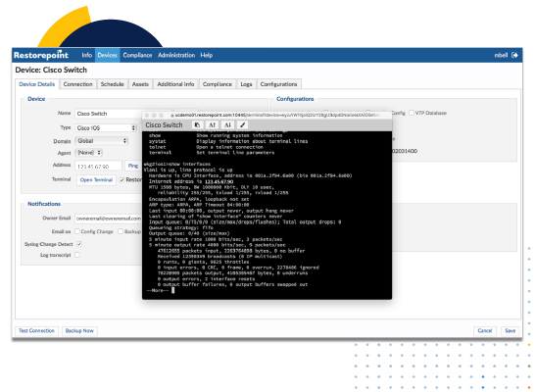Click the highlighted 123.45.67.90 in terminal
The image size is (536, 392).
coord(219,181)
